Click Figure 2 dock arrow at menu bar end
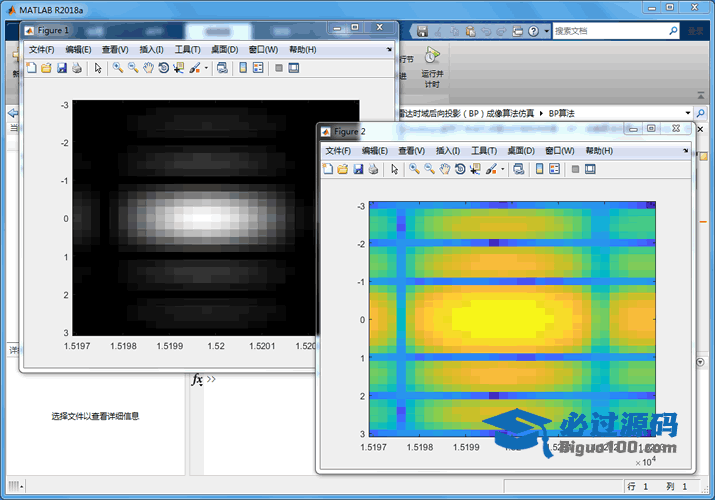Screen dimensions: 715x500 coord(685,150)
